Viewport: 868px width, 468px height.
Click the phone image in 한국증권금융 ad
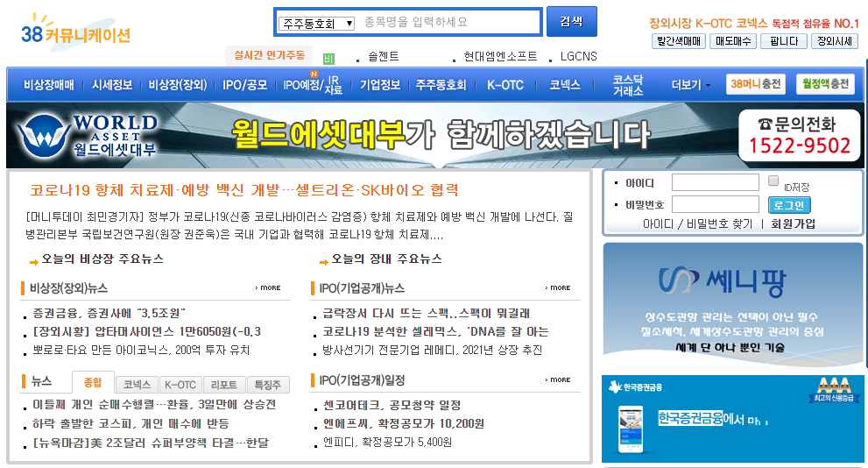tap(631, 429)
